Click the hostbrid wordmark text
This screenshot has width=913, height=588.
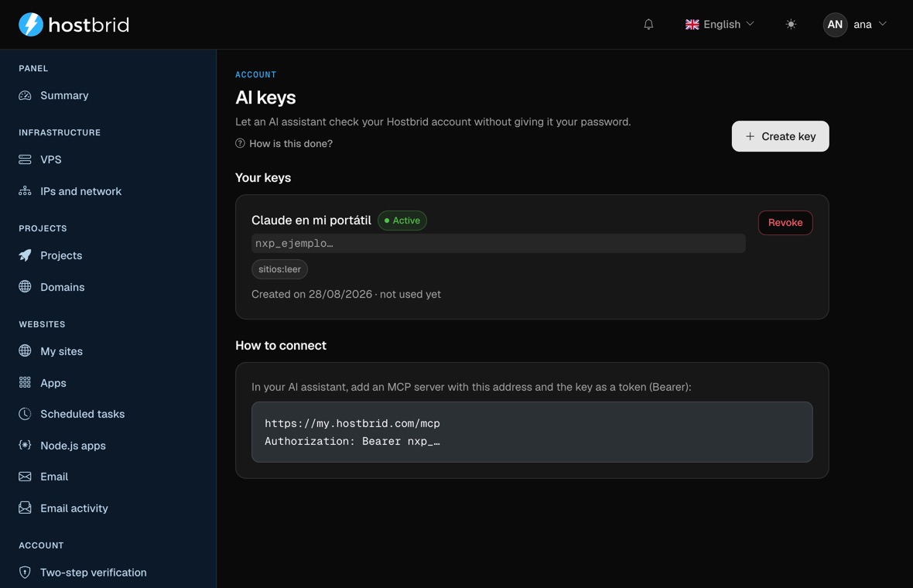point(88,25)
